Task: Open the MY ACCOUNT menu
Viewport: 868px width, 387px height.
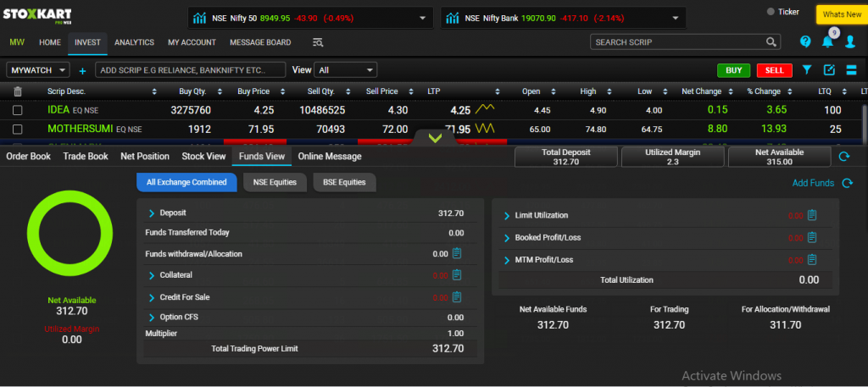Action: coord(192,42)
